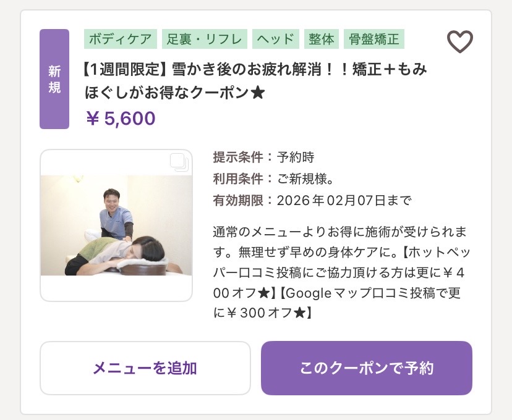
Task: Favorite this coupon with the heart icon
Action: tap(459, 42)
